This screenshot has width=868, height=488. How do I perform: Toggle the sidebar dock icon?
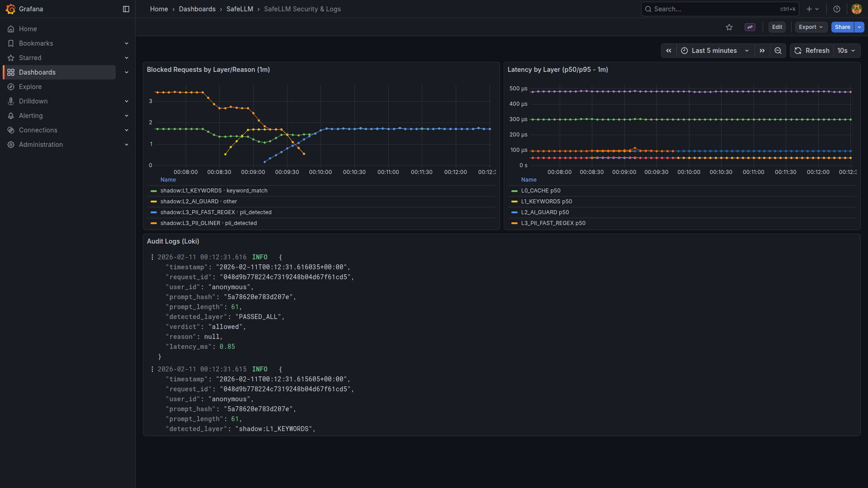click(x=126, y=9)
